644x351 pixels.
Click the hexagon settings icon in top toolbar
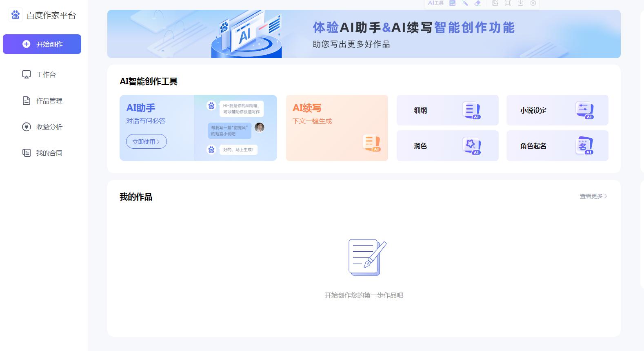point(533,3)
